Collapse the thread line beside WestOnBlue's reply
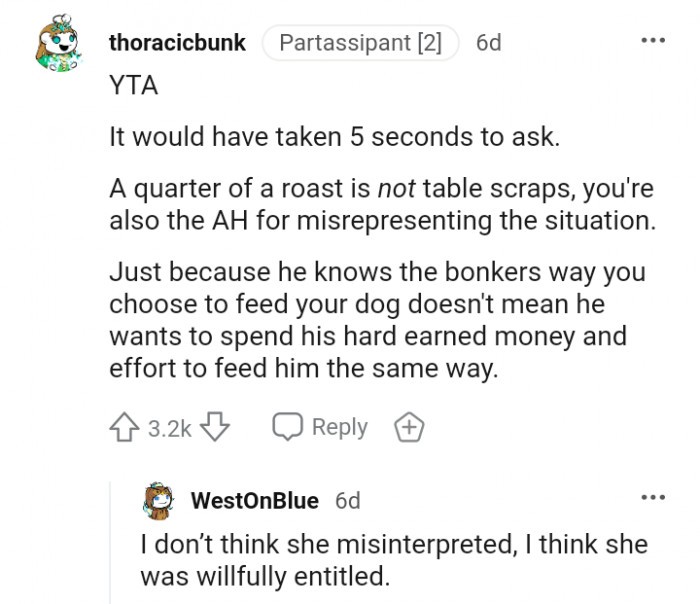The height and width of the screenshot is (604, 700). 109,540
